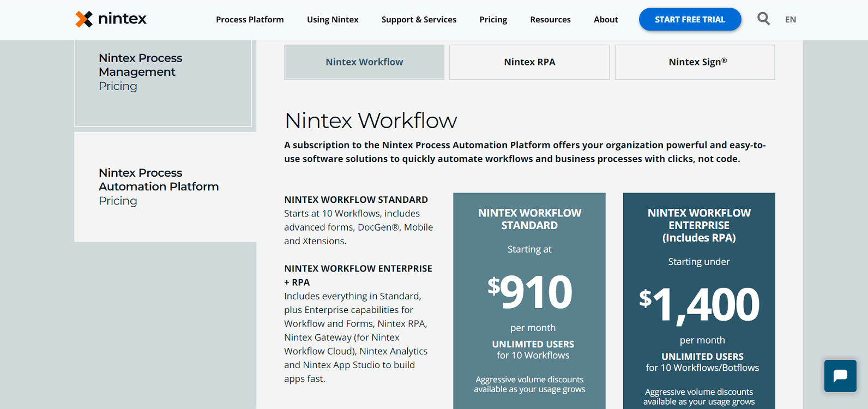
Task: Click 'Includes everything in Standard' description text
Action: [356, 338]
